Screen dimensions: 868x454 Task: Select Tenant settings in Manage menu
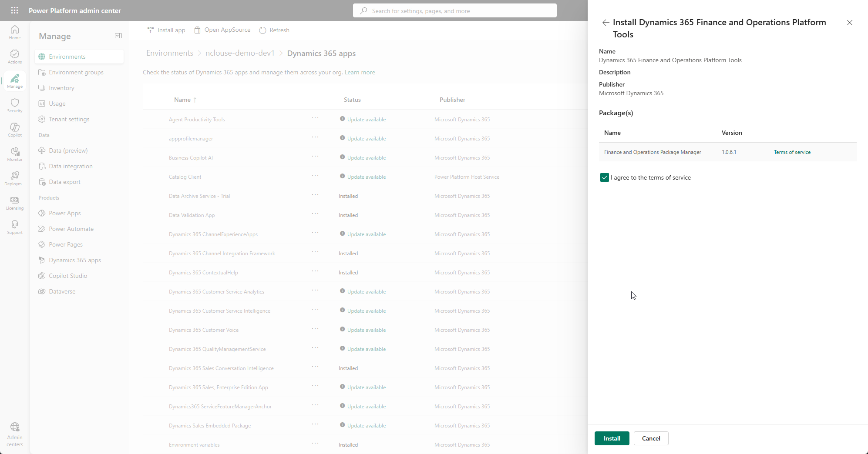point(69,119)
